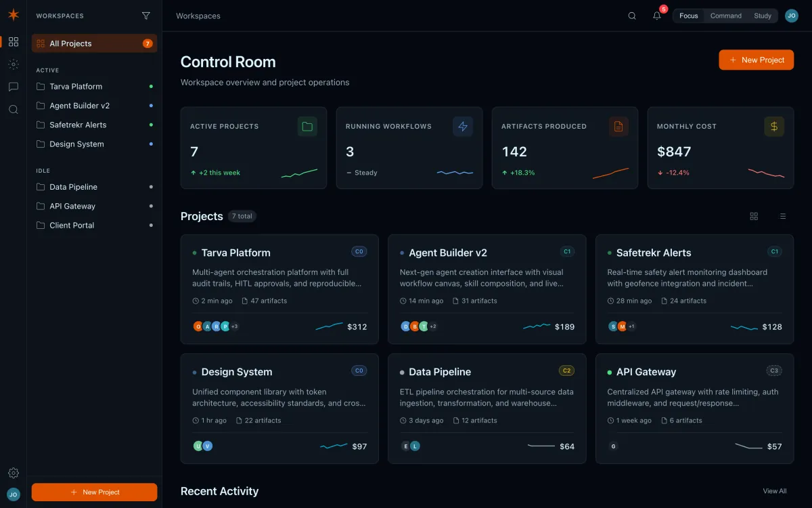
Task: Open the JO profile avatar in top bar
Action: (x=791, y=16)
